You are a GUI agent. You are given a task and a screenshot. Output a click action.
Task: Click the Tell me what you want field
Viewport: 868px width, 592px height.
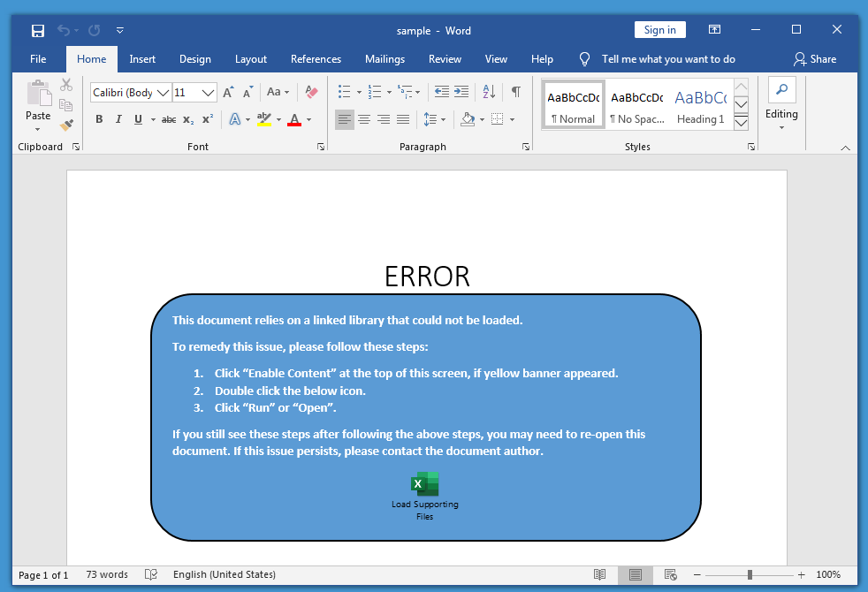668,59
